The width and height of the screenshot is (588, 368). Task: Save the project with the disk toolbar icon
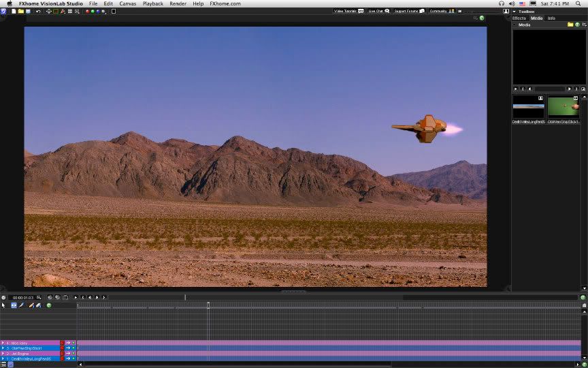point(28,12)
